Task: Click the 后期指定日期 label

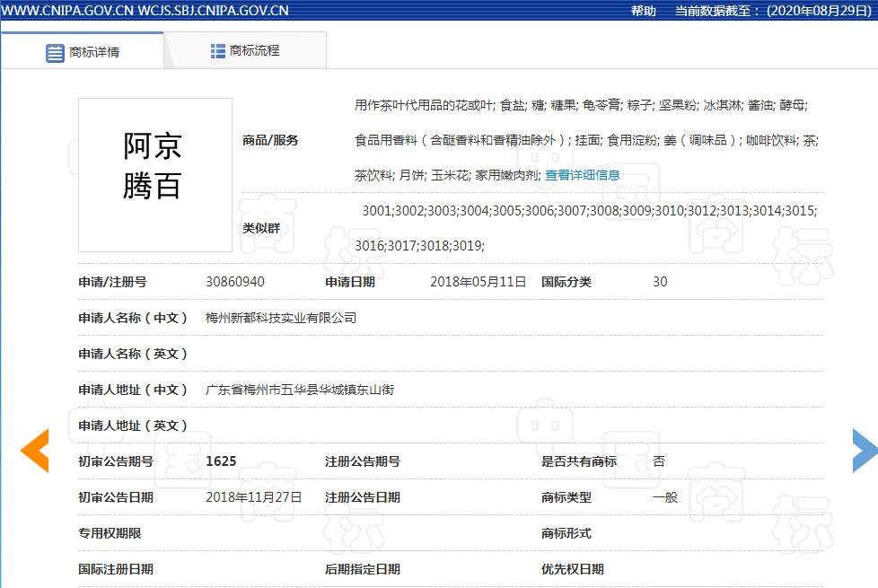Action: [363, 569]
